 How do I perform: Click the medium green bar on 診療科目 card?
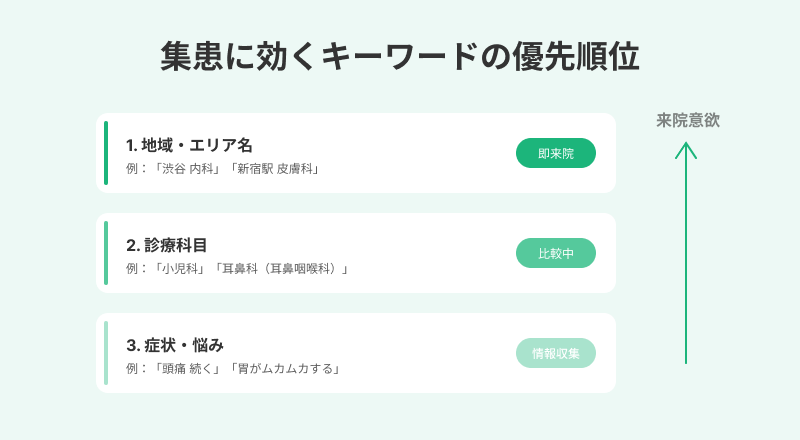coord(106,253)
